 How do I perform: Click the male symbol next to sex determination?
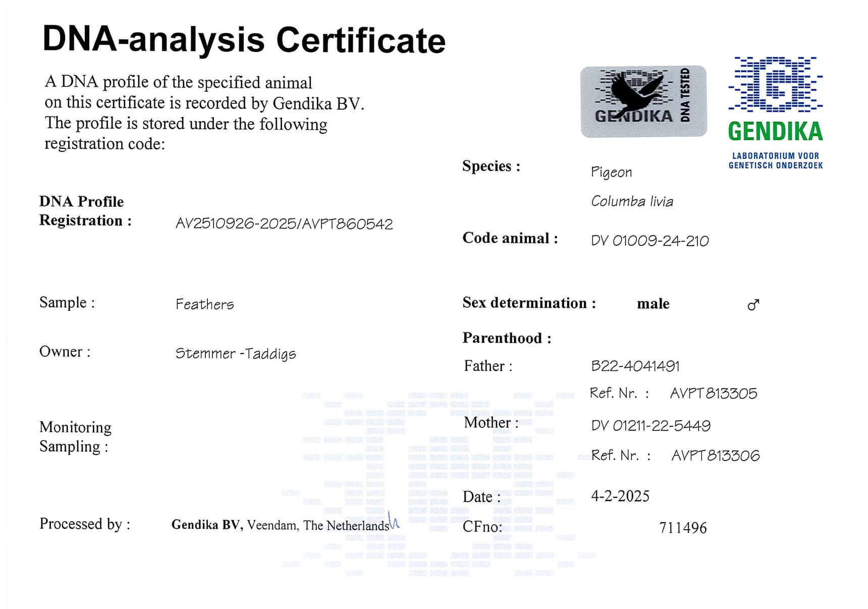click(753, 305)
